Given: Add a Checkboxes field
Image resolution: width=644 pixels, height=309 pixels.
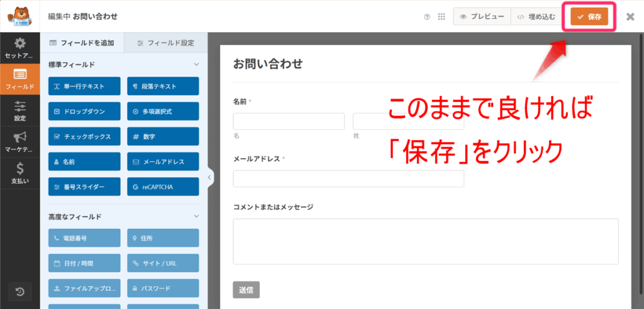Looking at the screenshot, I should tap(85, 137).
